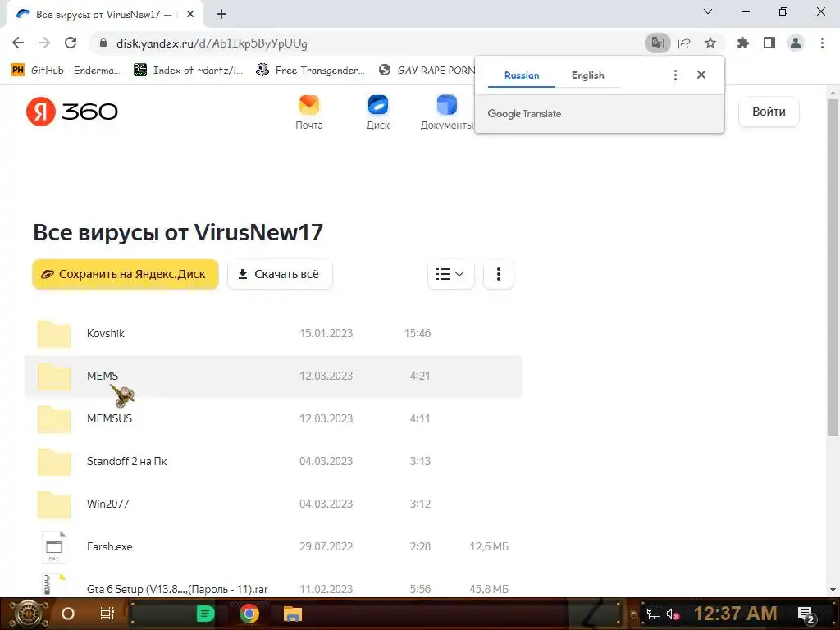
Task: Click Сохранить на Яндекс.Диск button
Action: 126,274
